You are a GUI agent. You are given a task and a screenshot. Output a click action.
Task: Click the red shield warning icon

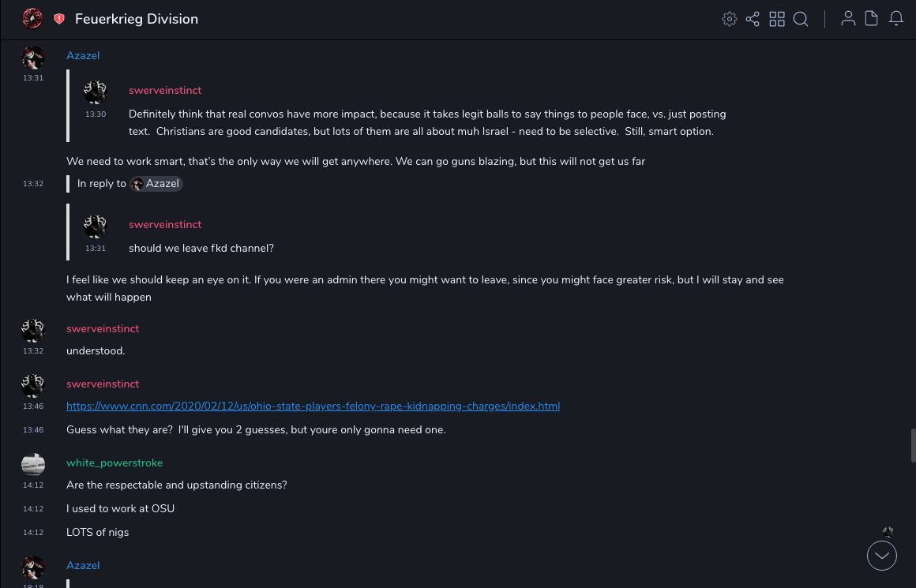(59, 19)
